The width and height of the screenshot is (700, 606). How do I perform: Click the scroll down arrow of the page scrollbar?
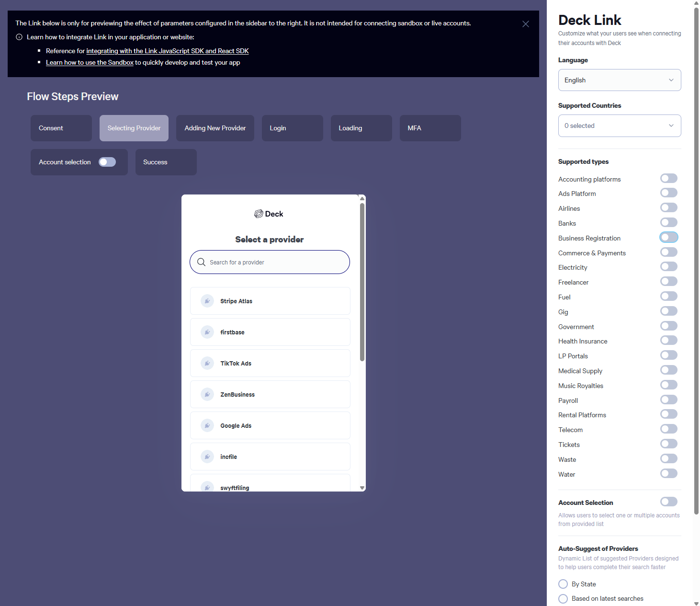click(696, 603)
